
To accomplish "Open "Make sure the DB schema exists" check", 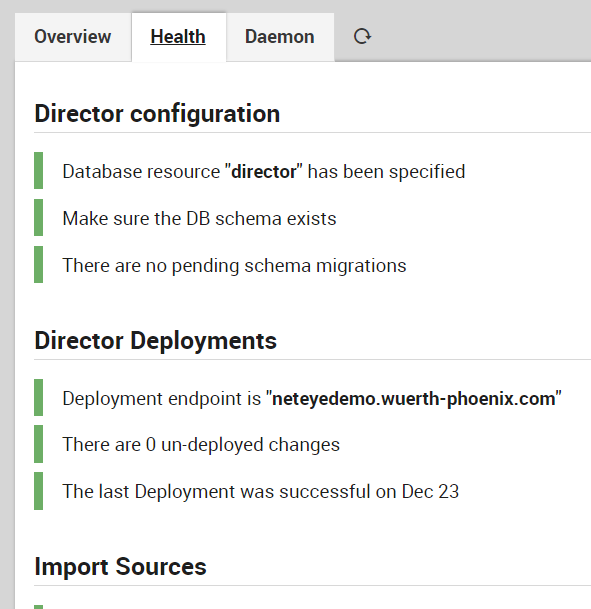I will click(x=199, y=219).
